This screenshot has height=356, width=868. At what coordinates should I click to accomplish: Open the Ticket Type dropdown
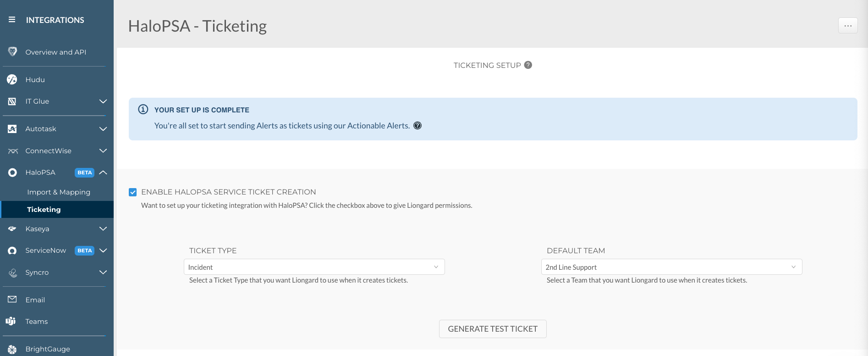pos(314,267)
